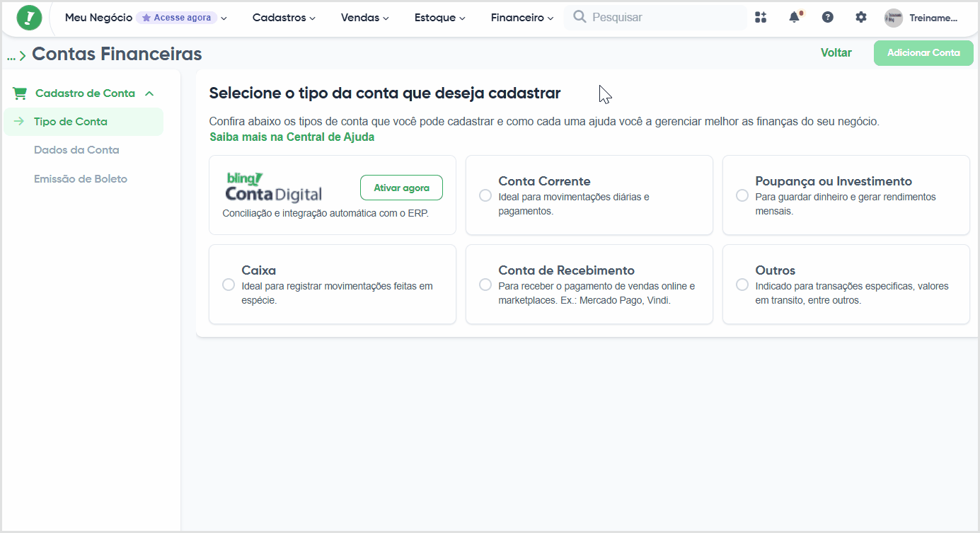Image resolution: width=980 pixels, height=533 pixels.
Task: Collapse the Cadastro de Conta section
Action: 149,93
